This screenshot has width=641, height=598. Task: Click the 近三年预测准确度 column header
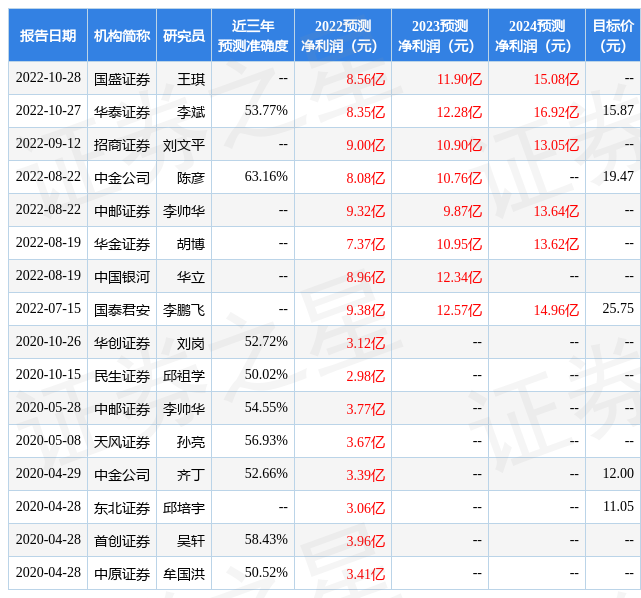(253, 36)
